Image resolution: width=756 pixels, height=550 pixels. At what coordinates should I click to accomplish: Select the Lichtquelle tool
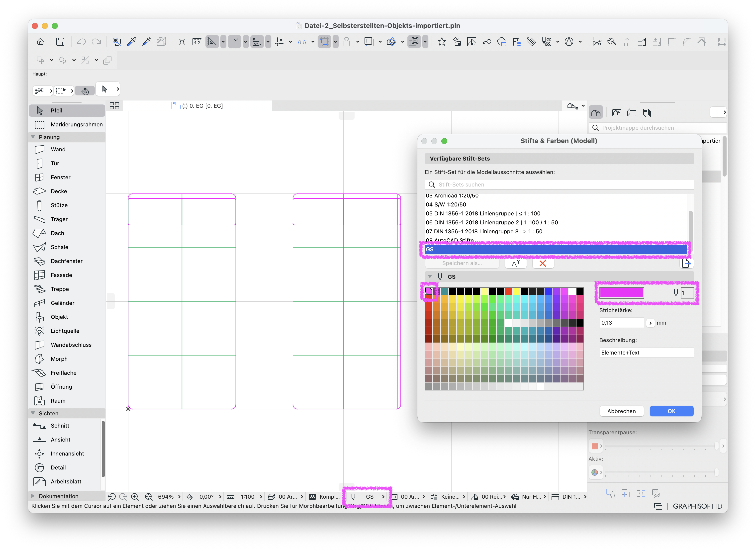67,331
